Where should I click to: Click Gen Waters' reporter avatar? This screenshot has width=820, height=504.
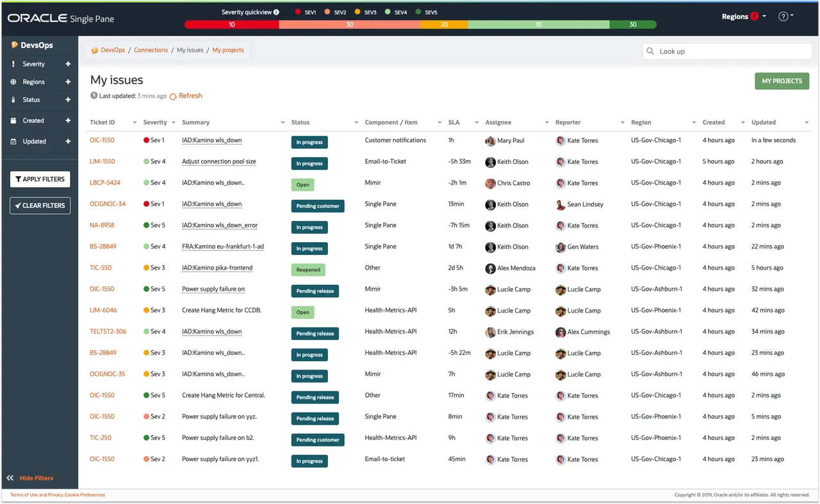point(561,247)
